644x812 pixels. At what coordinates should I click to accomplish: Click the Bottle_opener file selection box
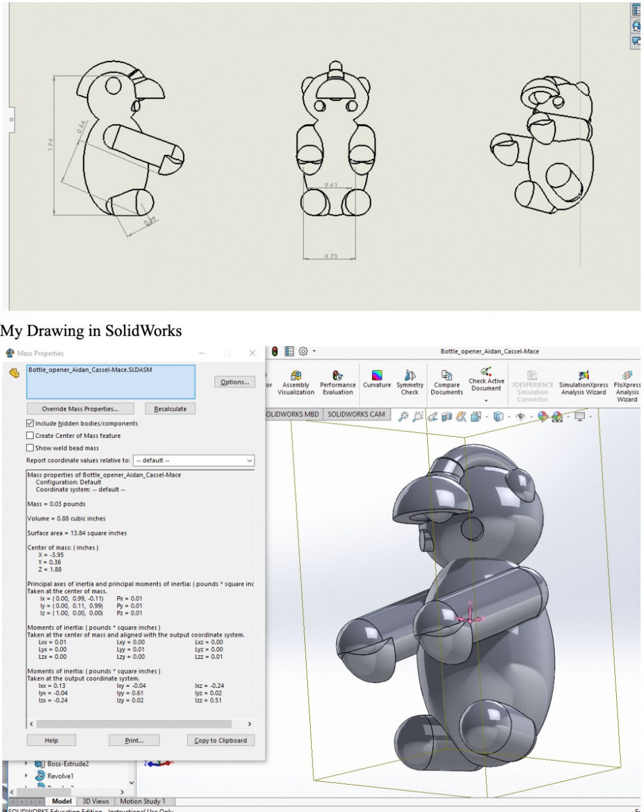tap(111, 382)
